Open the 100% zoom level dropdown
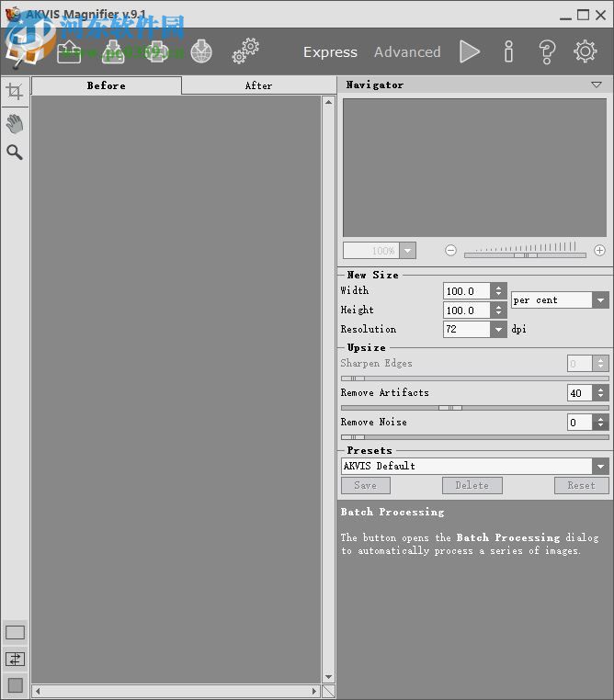 408,251
